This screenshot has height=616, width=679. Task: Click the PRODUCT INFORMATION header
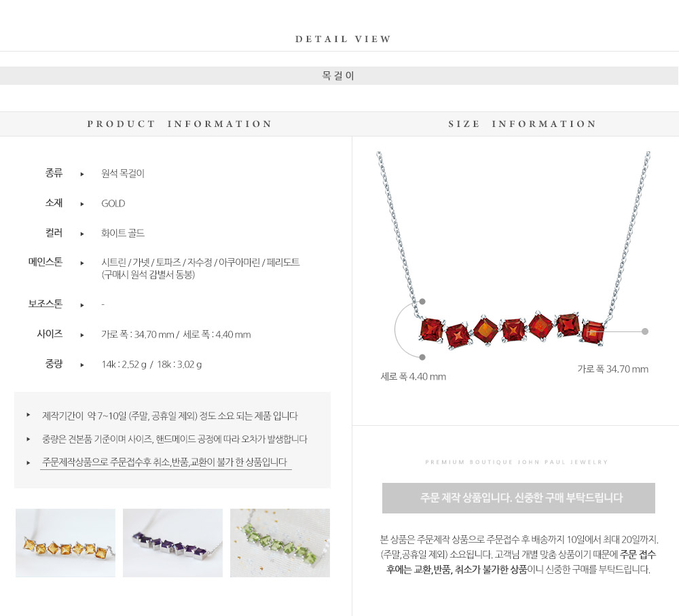click(x=179, y=124)
